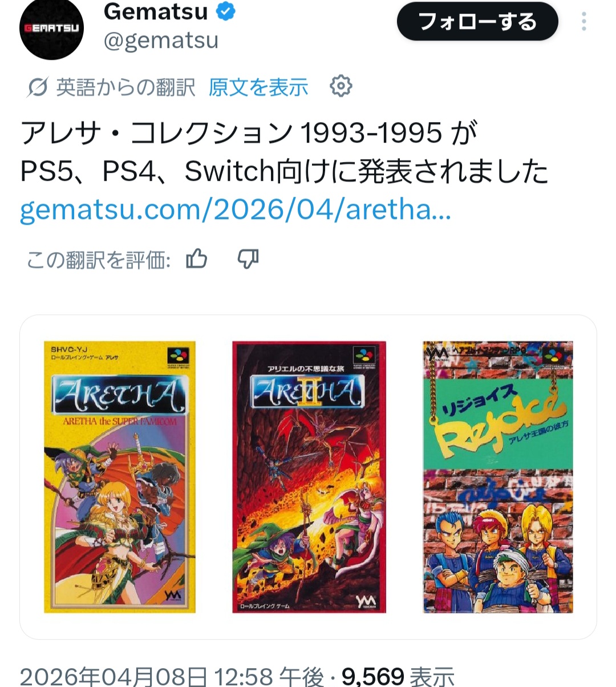Open Gematsu profile avatar
616x687 pixels.
pyautogui.click(x=52, y=27)
